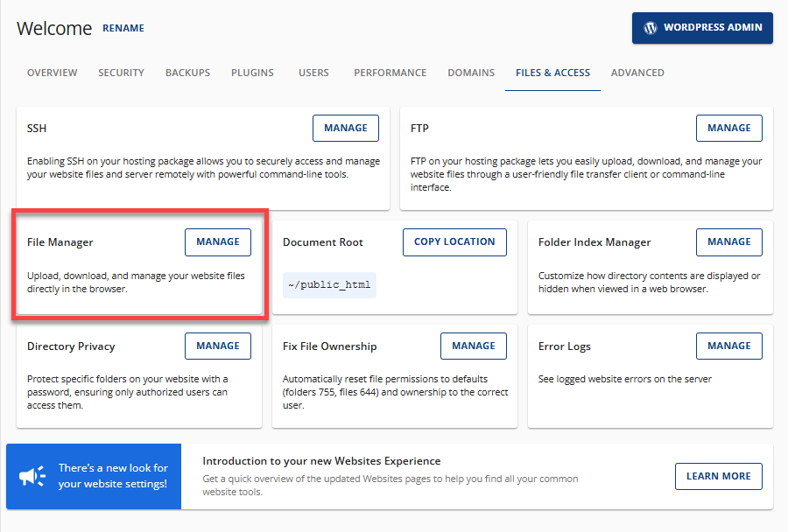Open the Users tab

(x=313, y=73)
